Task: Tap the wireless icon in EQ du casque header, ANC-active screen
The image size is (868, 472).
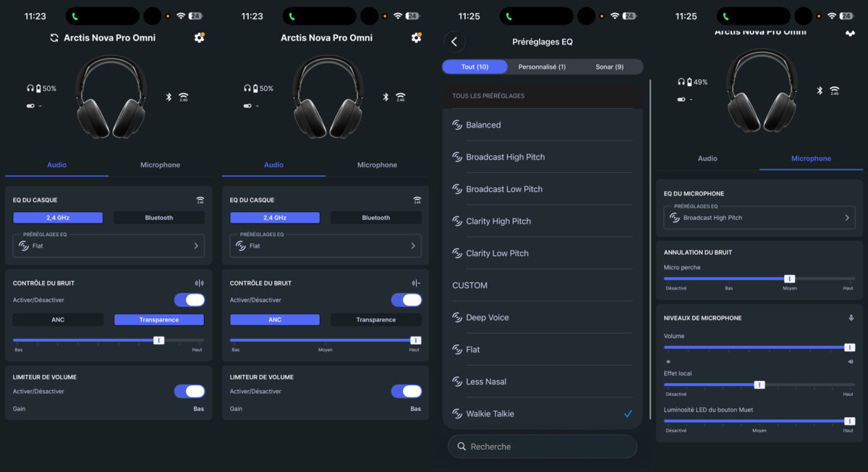Action: coord(417,201)
